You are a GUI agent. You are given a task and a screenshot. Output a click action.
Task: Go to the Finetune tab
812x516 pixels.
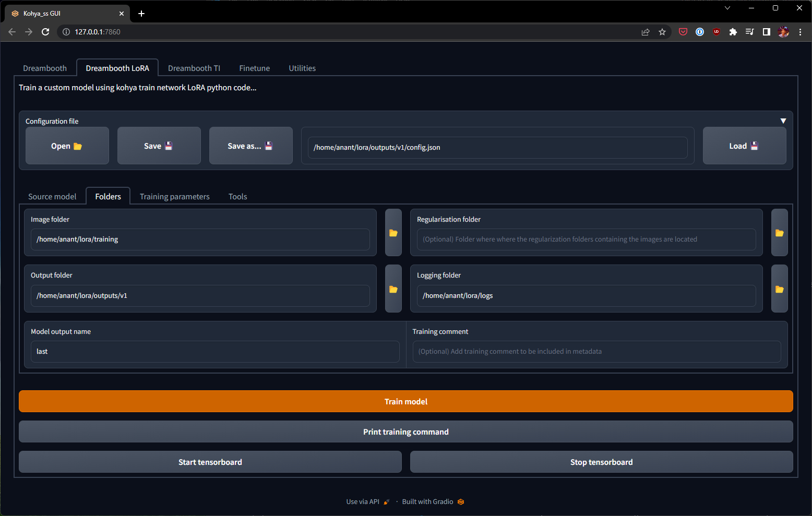pyautogui.click(x=255, y=68)
